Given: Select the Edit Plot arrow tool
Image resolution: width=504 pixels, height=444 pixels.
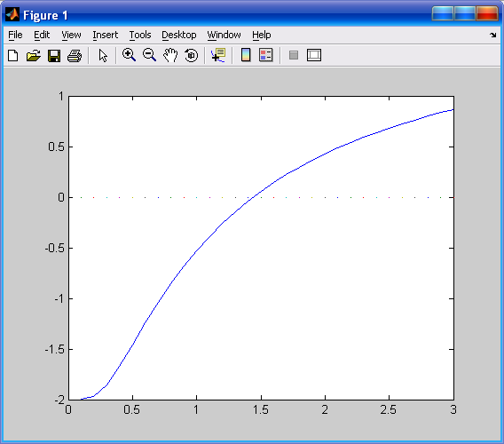Looking at the screenshot, I should point(103,55).
